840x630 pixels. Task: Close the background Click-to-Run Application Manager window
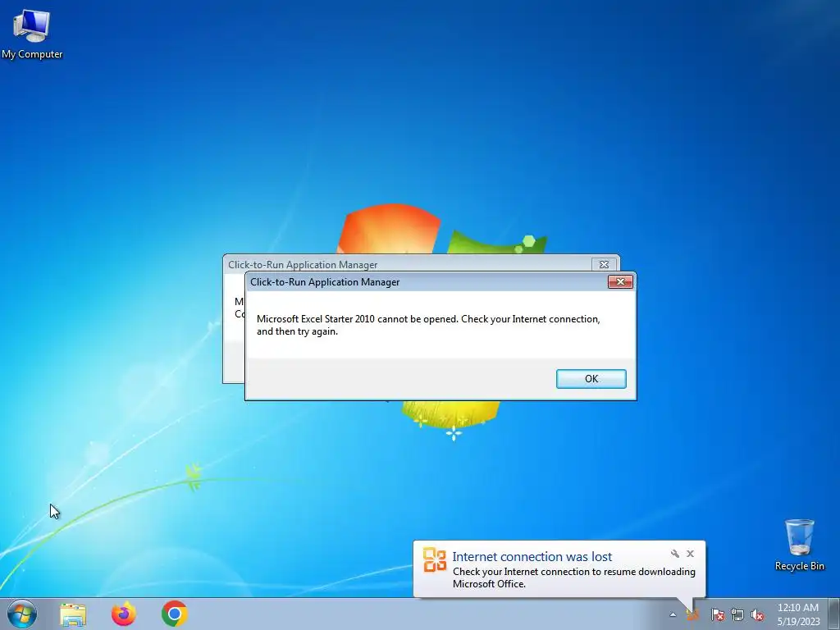(604, 264)
